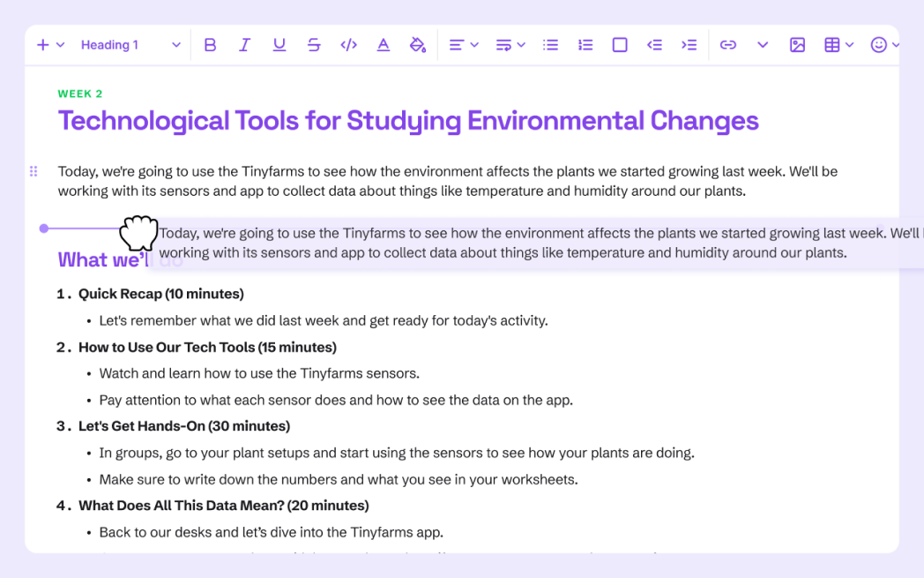Screen dimensions: 924x578
Task: Insert an image
Action: coord(797,44)
